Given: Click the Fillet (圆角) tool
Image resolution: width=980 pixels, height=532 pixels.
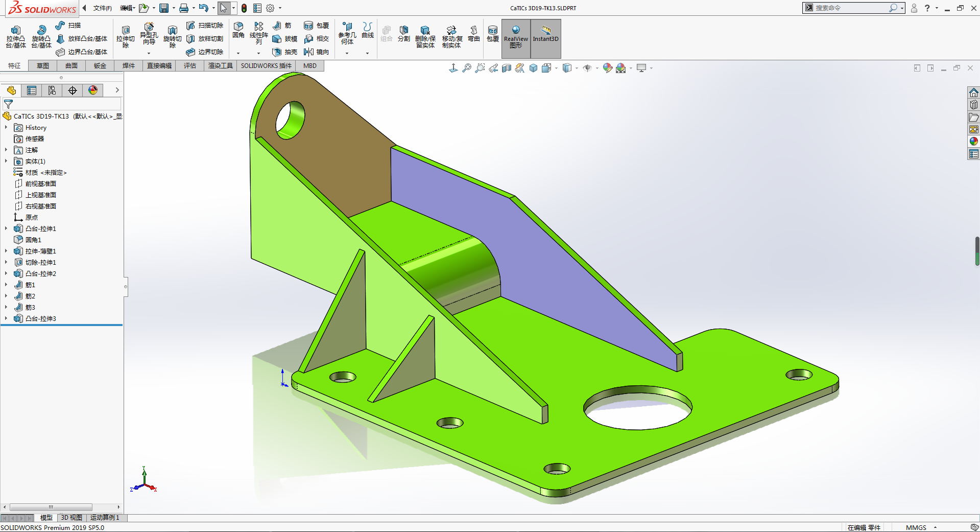Looking at the screenshot, I should (238, 31).
